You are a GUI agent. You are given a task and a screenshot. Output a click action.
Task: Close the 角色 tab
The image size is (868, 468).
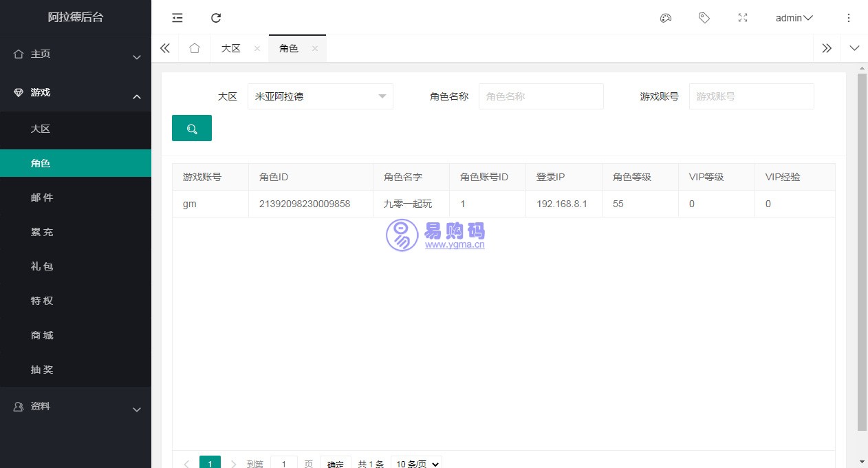pos(315,48)
